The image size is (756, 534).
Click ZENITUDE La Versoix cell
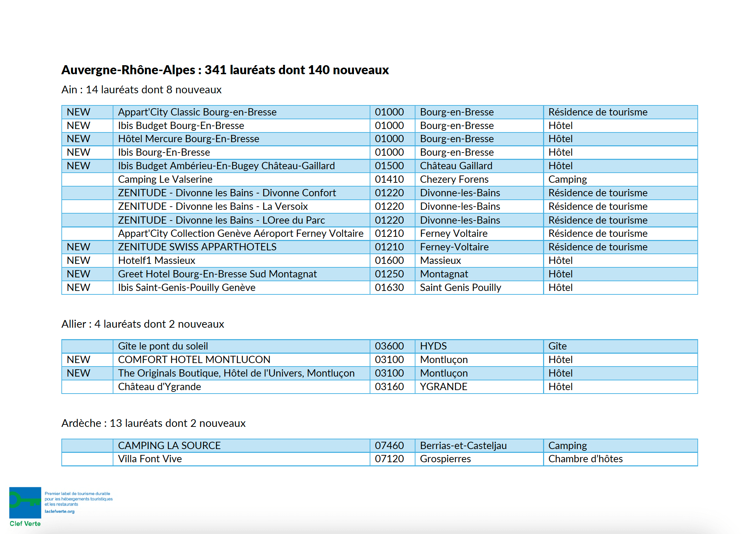241,207
